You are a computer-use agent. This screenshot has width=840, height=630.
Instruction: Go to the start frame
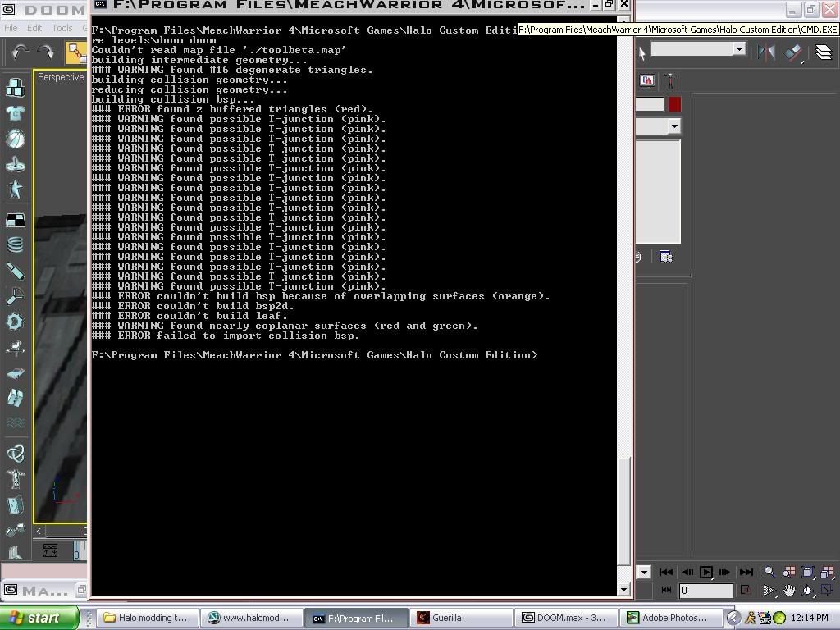coord(666,572)
